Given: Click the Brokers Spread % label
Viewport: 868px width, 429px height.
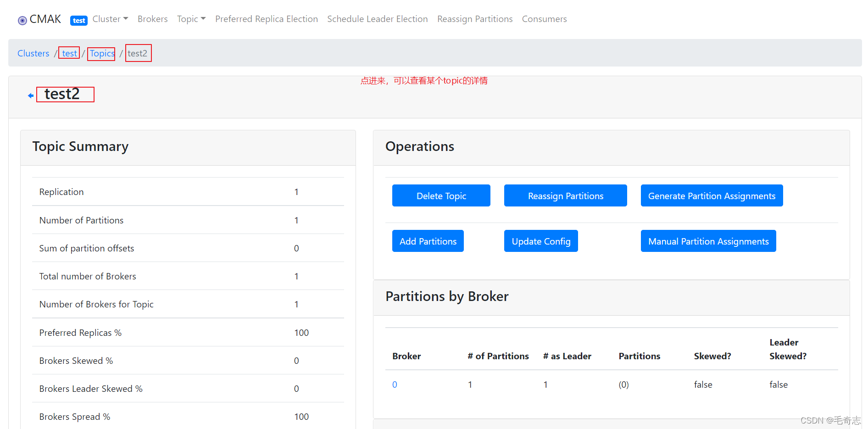Looking at the screenshot, I should (x=75, y=417).
